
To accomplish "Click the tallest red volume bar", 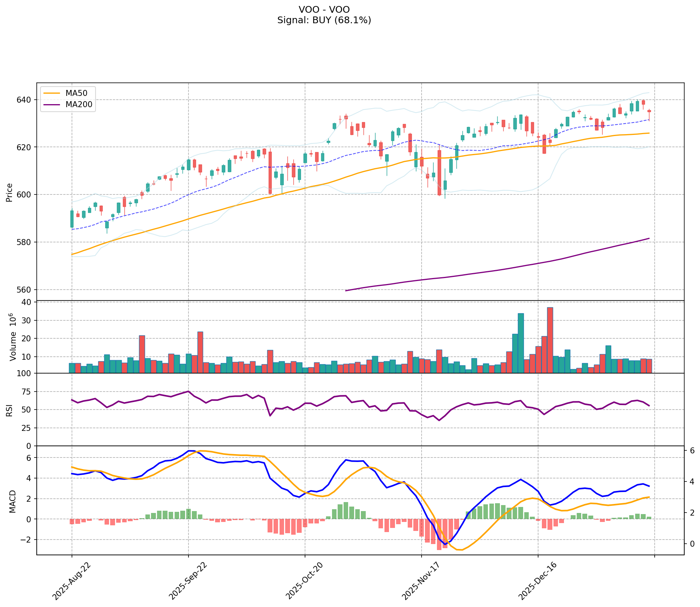I will click(x=550, y=340).
